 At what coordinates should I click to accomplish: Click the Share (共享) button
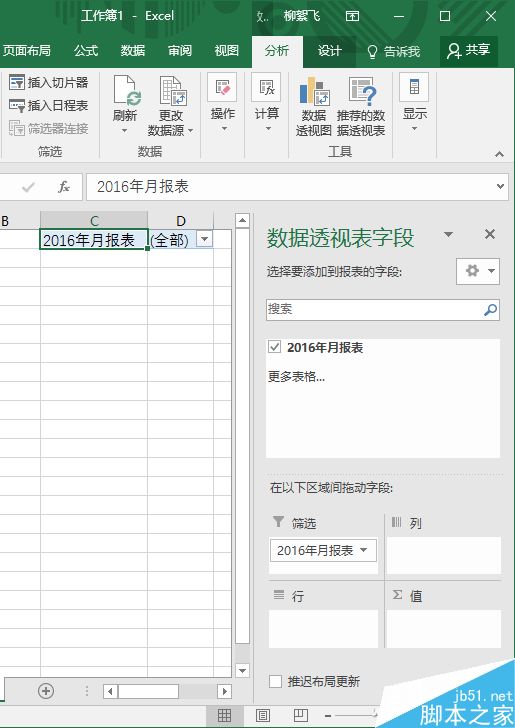point(469,51)
